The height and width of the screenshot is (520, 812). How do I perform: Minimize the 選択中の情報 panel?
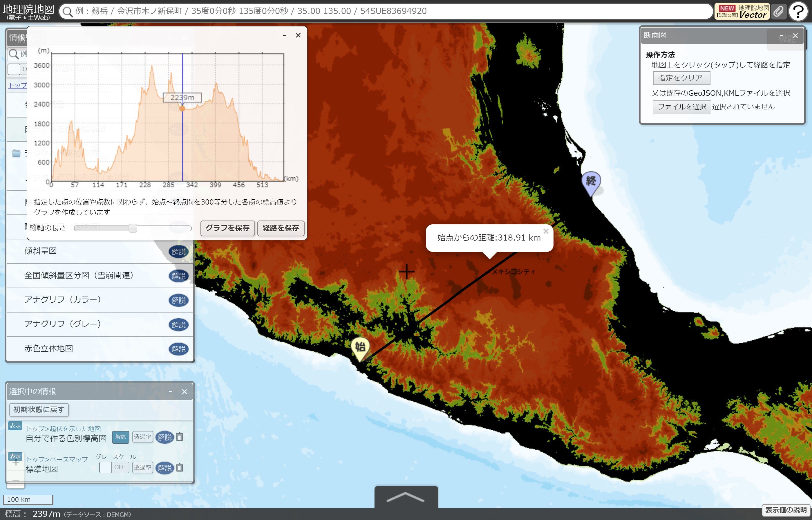pos(170,392)
